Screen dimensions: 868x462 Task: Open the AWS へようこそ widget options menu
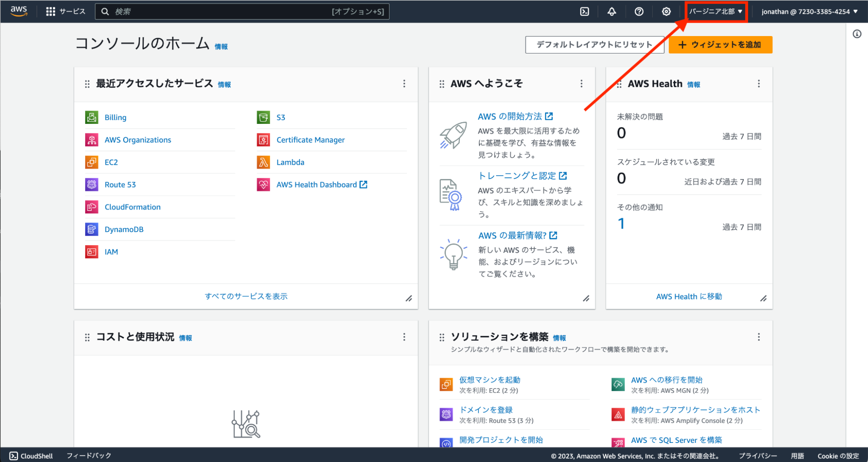click(x=581, y=83)
